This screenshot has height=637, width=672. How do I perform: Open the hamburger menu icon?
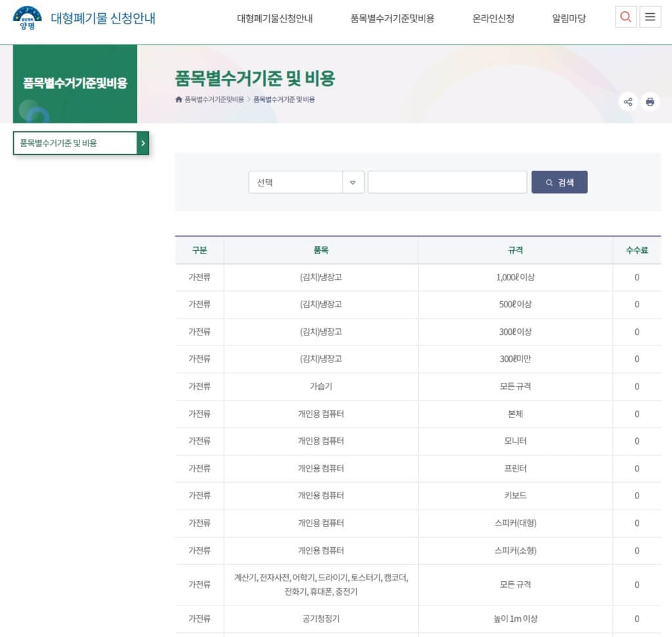[x=650, y=17]
